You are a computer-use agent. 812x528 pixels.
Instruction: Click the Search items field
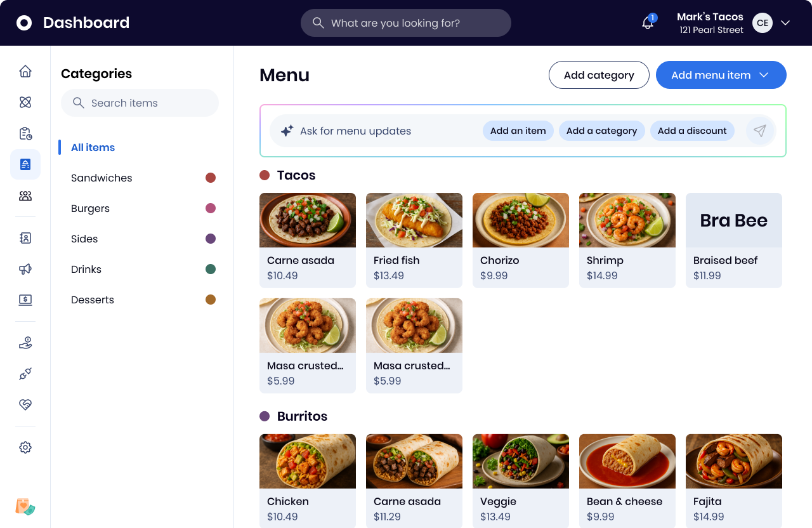coord(140,103)
